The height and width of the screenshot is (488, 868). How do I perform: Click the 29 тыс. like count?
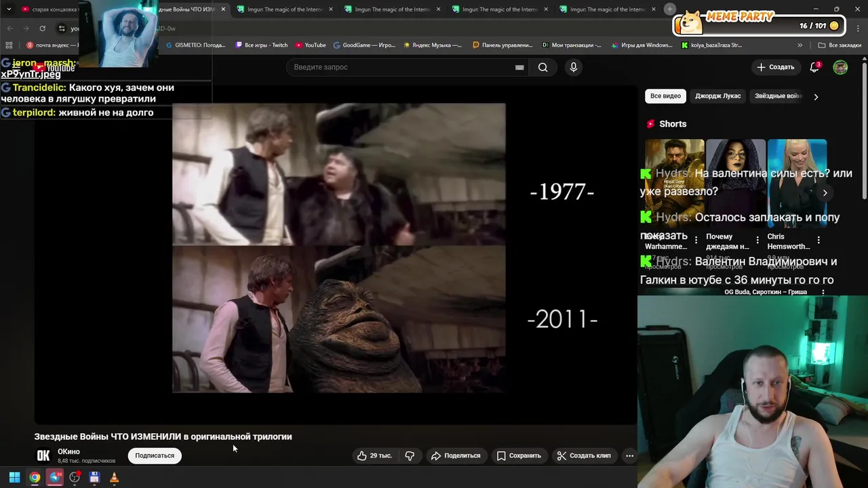tap(380, 455)
